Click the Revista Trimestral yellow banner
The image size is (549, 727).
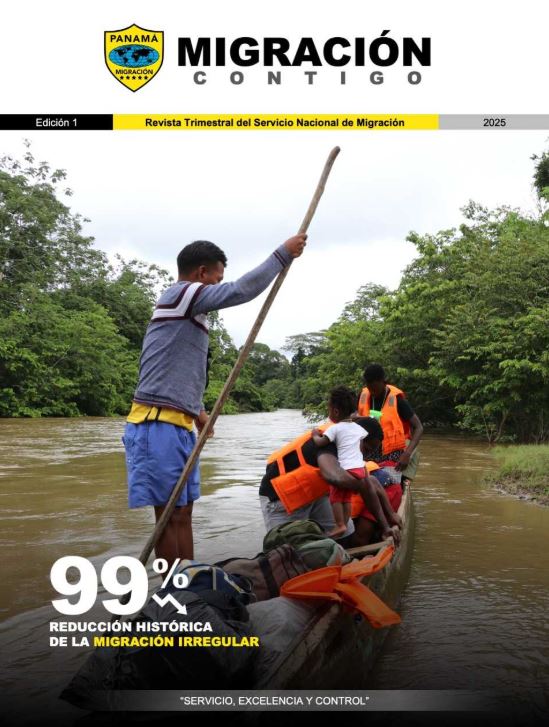pyautogui.click(x=275, y=122)
